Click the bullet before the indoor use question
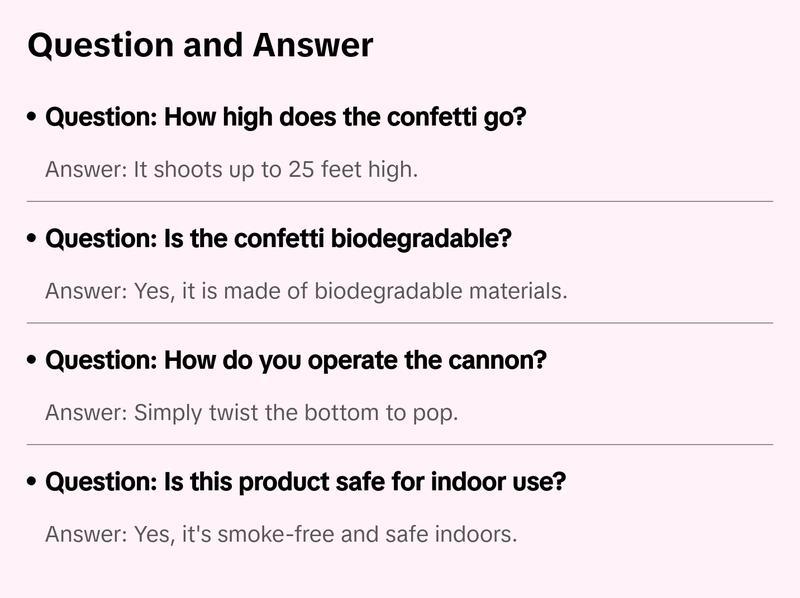800x598 pixels. 33,483
